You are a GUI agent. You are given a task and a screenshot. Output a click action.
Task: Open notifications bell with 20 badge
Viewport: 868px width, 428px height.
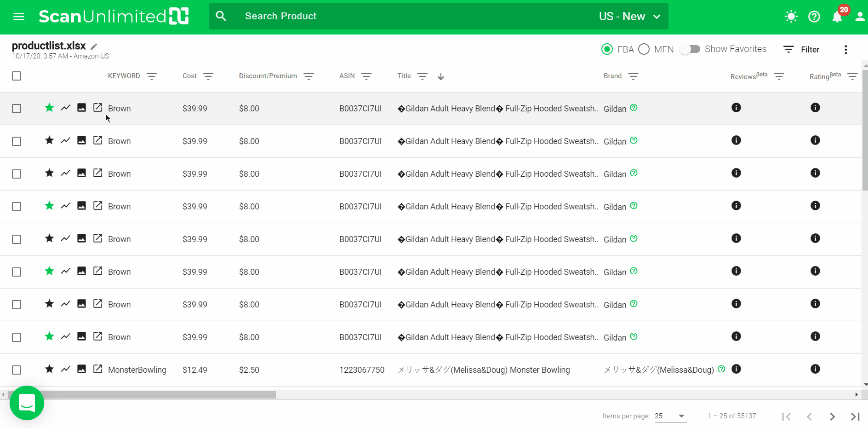point(837,17)
